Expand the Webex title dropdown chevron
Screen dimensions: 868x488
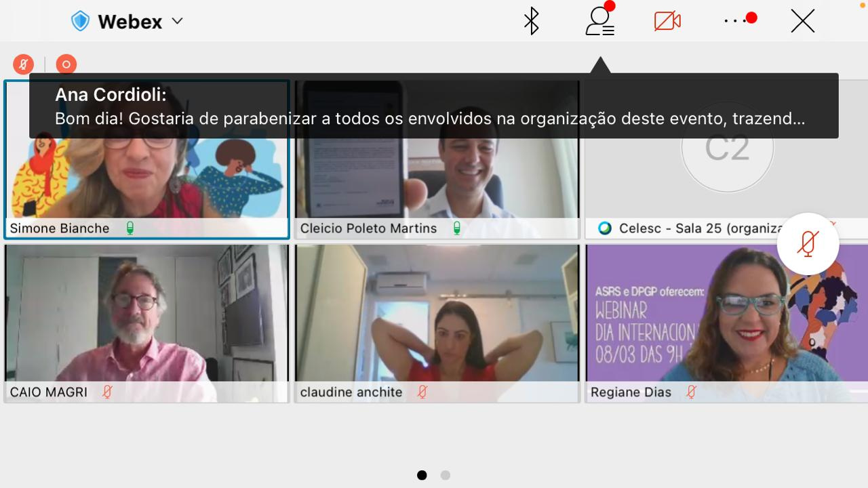(x=178, y=21)
